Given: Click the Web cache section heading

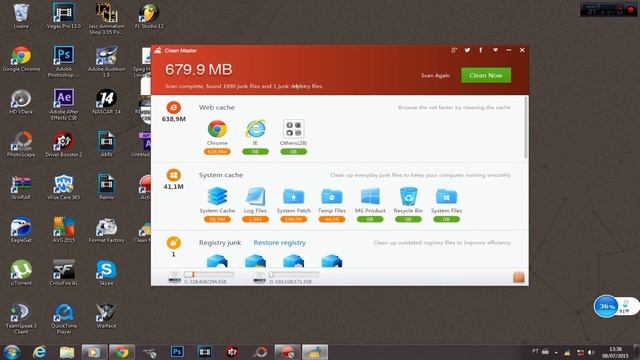Looking at the screenshot, I should point(216,107).
